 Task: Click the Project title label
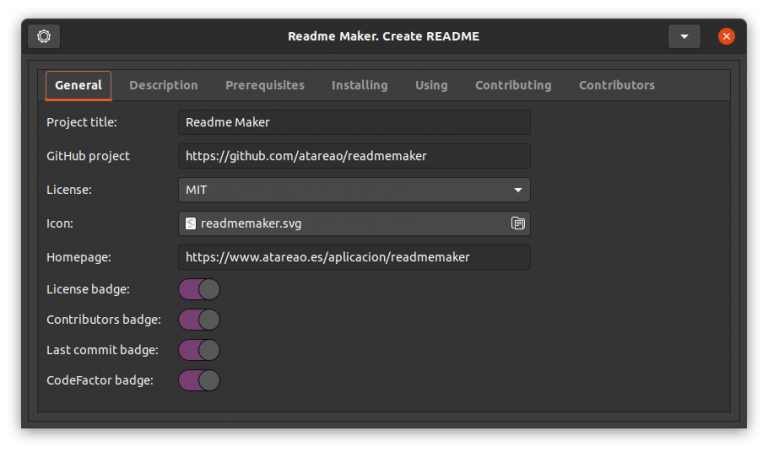[82, 122]
